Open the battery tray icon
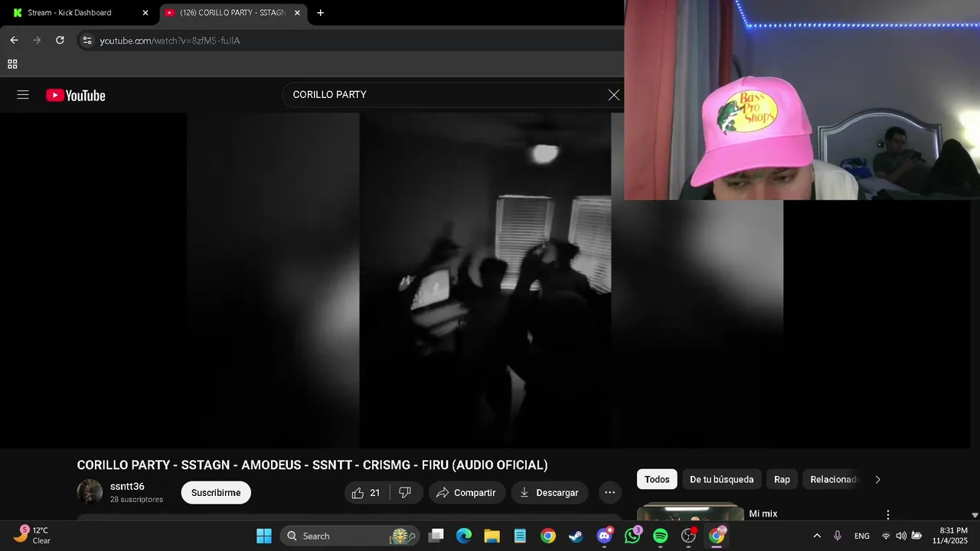The height and width of the screenshot is (551, 980). click(x=916, y=536)
